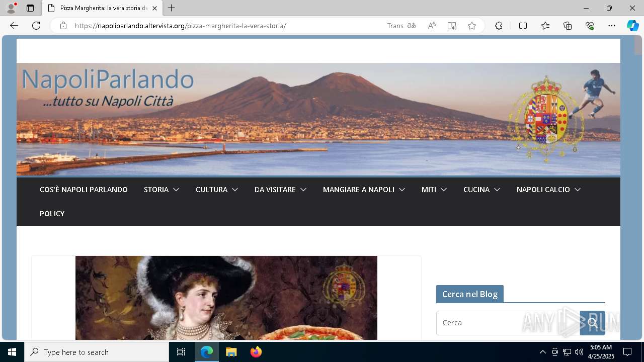Screen dimensions: 644x362
Task: Open Settings and more menu
Action: click(612, 26)
